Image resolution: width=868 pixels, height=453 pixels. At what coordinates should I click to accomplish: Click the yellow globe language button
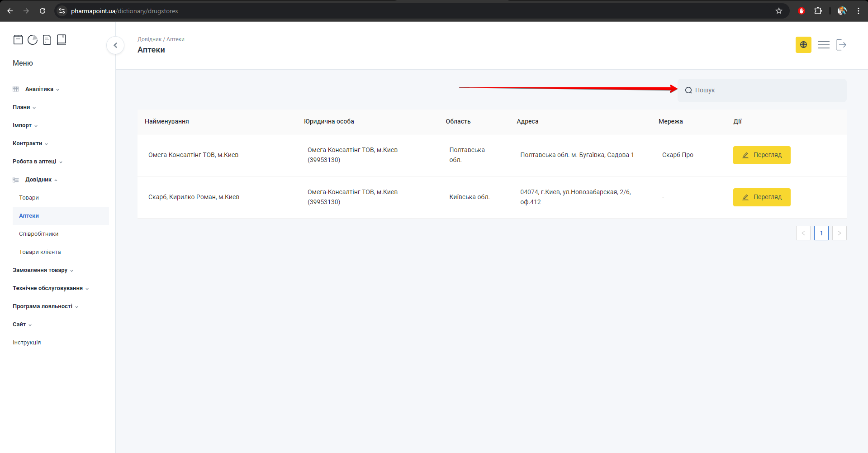click(803, 45)
